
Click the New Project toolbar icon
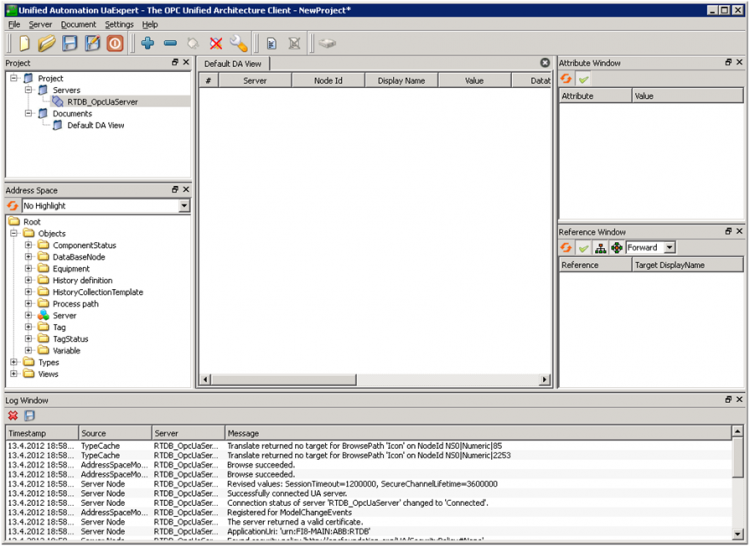(x=24, y=43)
